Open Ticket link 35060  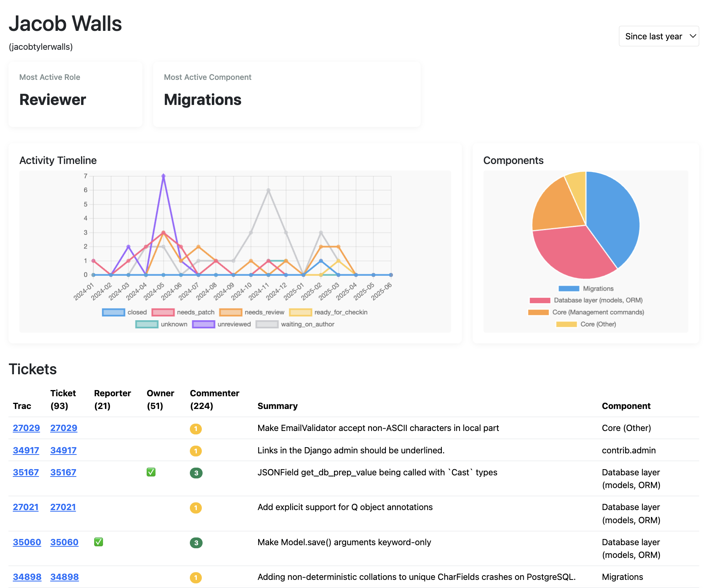(64, 542)
